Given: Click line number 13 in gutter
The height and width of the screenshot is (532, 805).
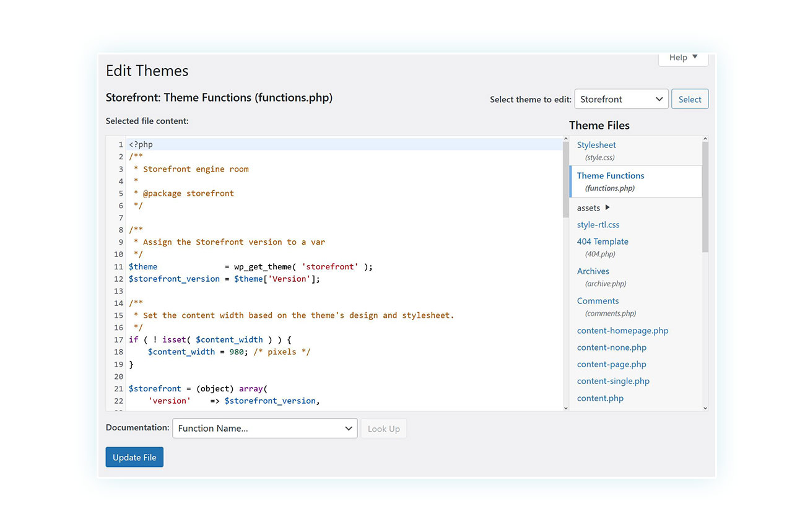Looking at the screenshot, I should 118,291.
